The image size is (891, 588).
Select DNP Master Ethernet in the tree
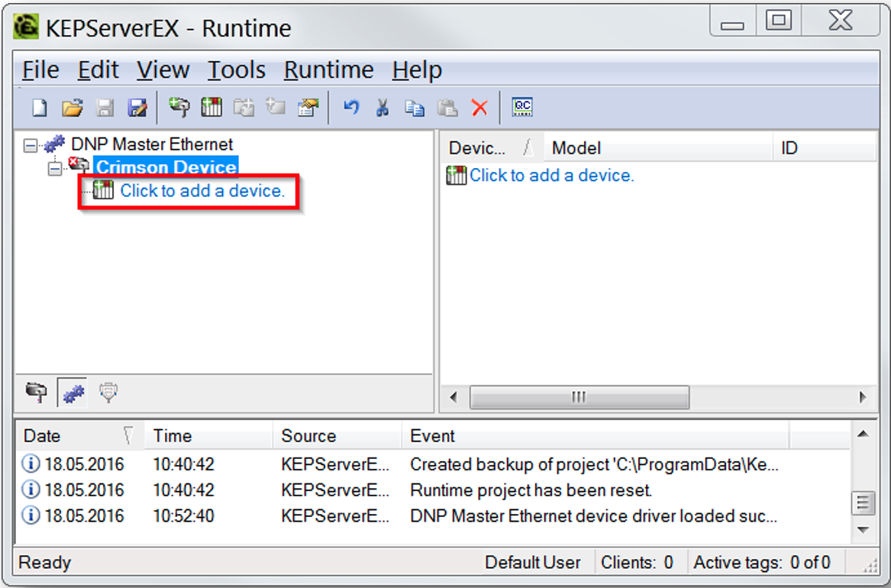click(152, 144)
